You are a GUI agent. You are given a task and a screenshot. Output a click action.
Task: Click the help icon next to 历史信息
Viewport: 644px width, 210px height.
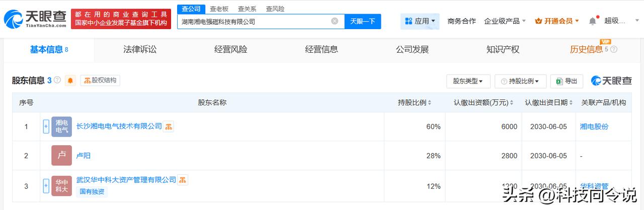614,49
